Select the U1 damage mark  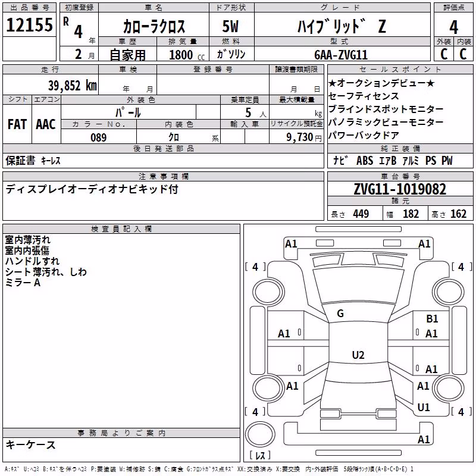(424, 408)
